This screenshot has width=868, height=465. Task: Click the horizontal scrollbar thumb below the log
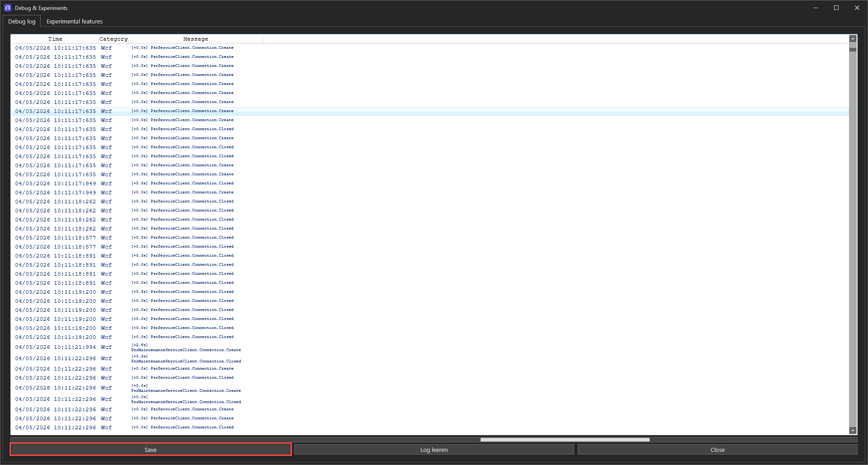[565, 440]
